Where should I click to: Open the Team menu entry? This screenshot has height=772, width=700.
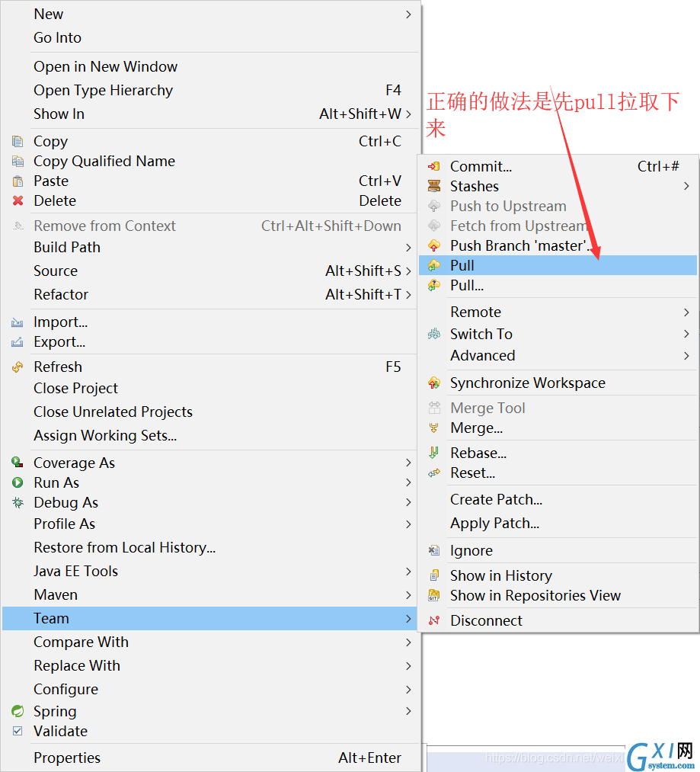209,618
